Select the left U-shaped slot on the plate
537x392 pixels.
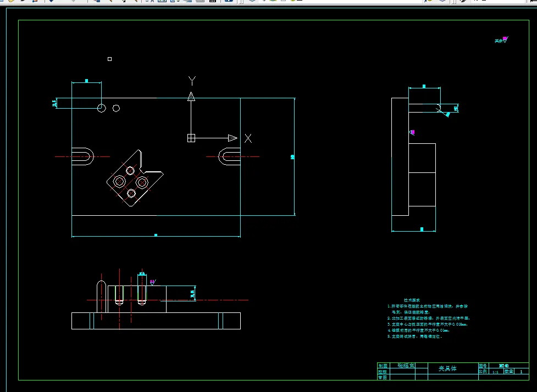(82, 156)
